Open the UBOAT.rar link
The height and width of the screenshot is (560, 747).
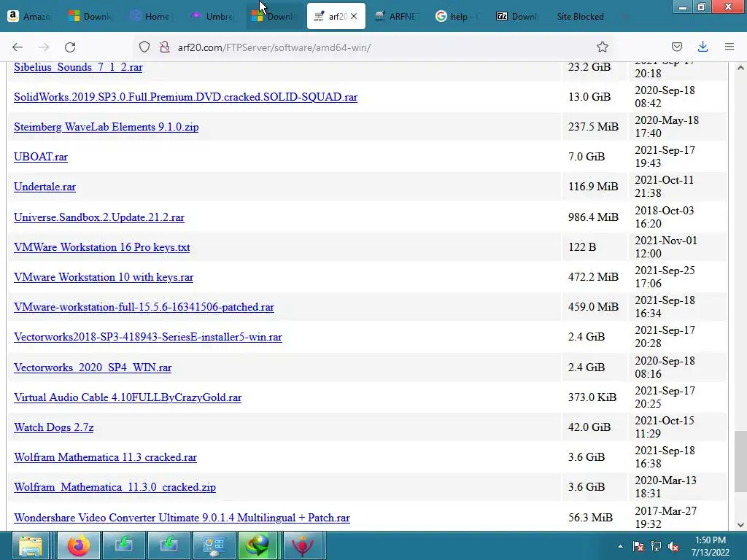(x=41, y=157)
